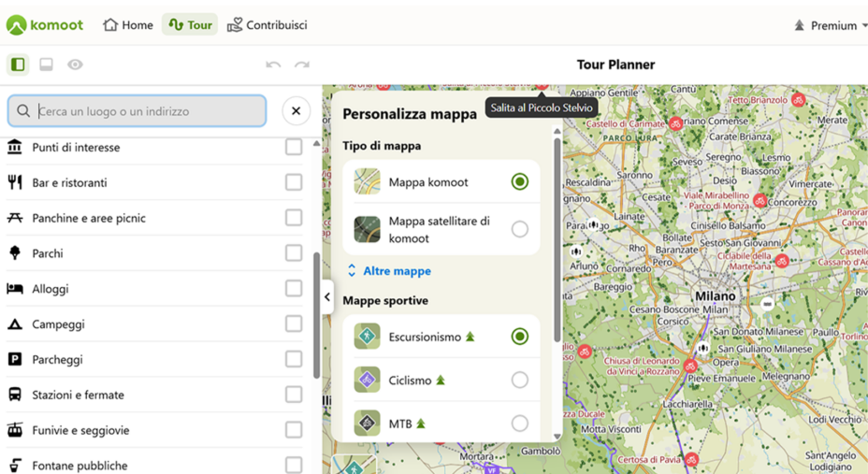The width and height of the screenshot is (868, 474).
Task: Enable the Punti di interesse checkbox
Action: pos(294,147)
